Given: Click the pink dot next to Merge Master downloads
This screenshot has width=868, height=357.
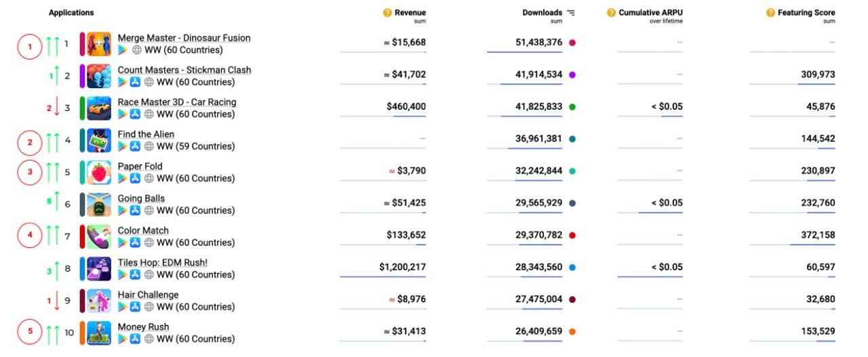Looking at the screenshot, I should coord(572,43).
